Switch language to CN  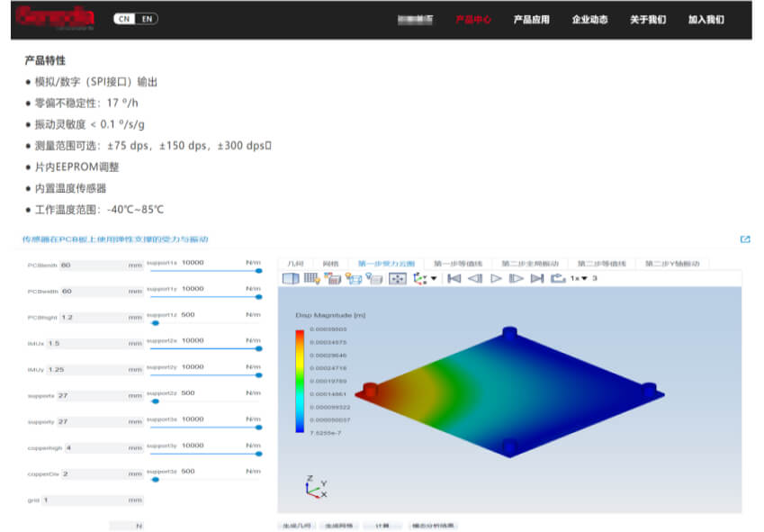click(x=124, y=19)
